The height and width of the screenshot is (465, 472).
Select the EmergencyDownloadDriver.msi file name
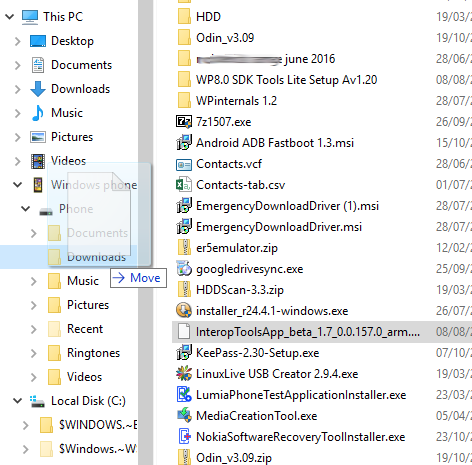point(279,227)
